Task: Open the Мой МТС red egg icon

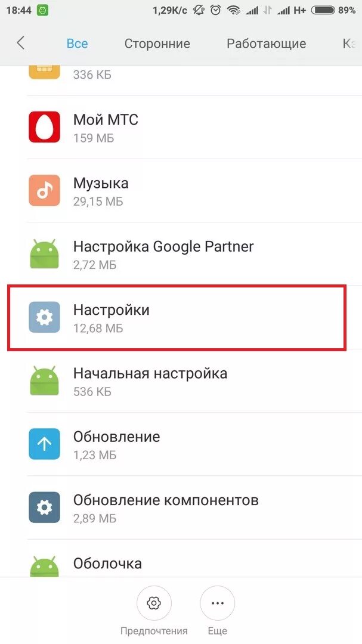Action: pyautogui.click(x=44, y=127)
